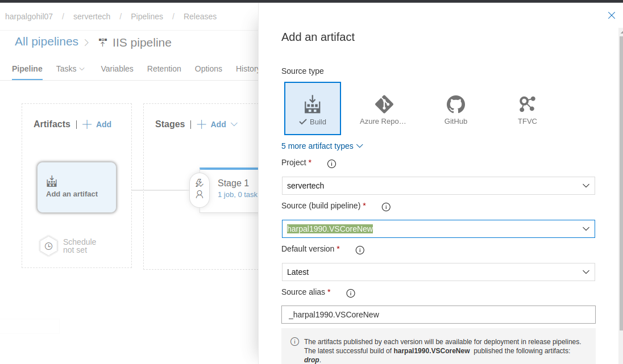
Task: Switch to the Variables tab
Action: point(117,69)
